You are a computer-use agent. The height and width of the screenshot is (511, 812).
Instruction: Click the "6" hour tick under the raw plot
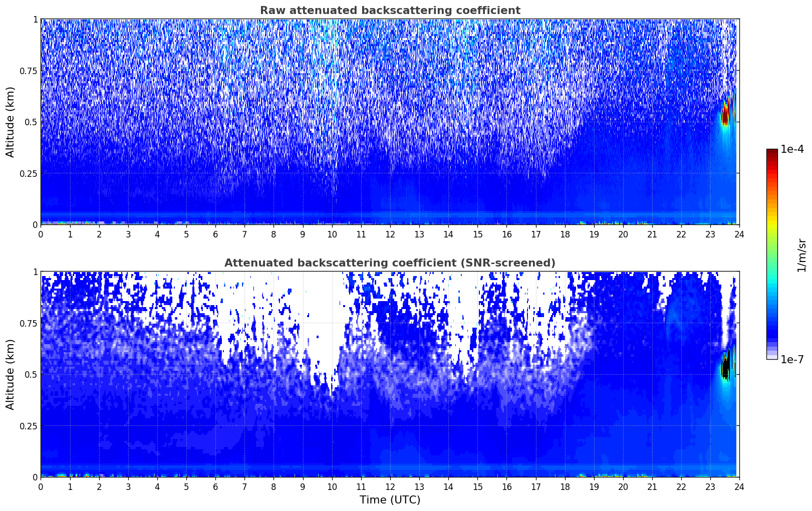[x=215, y=234]
